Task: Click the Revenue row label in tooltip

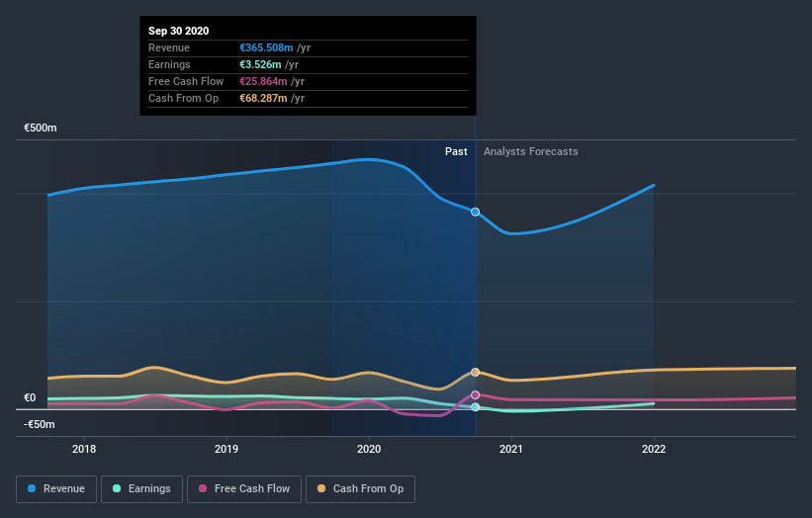Action: pyautogui.click(x=169, y=47)
